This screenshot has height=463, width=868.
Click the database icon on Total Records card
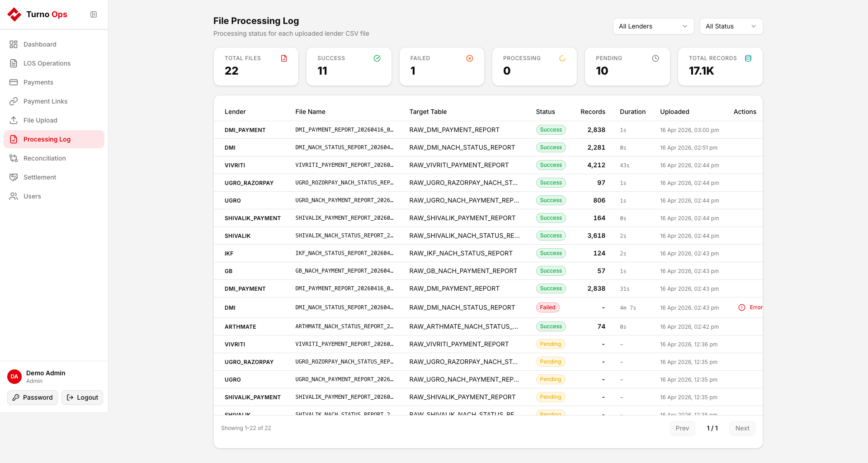[748, 58]
